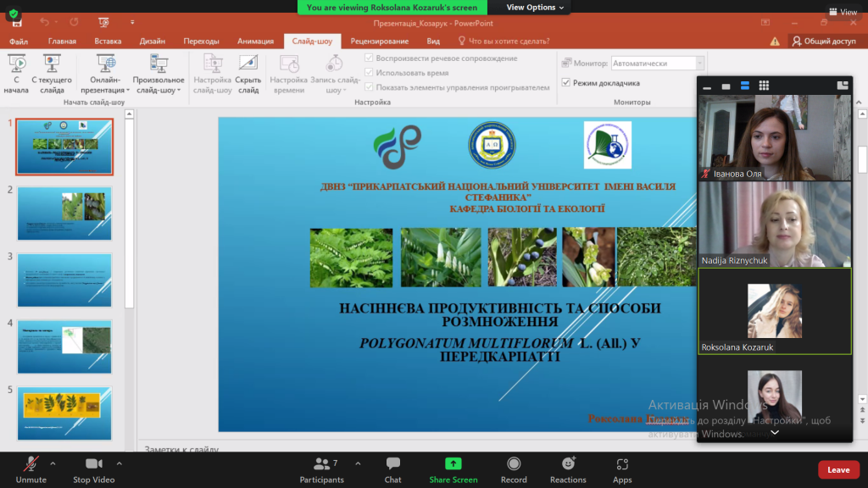Open the Participants panel
The width and height of the screenshot is (868, 488).
tap(321, 464)
